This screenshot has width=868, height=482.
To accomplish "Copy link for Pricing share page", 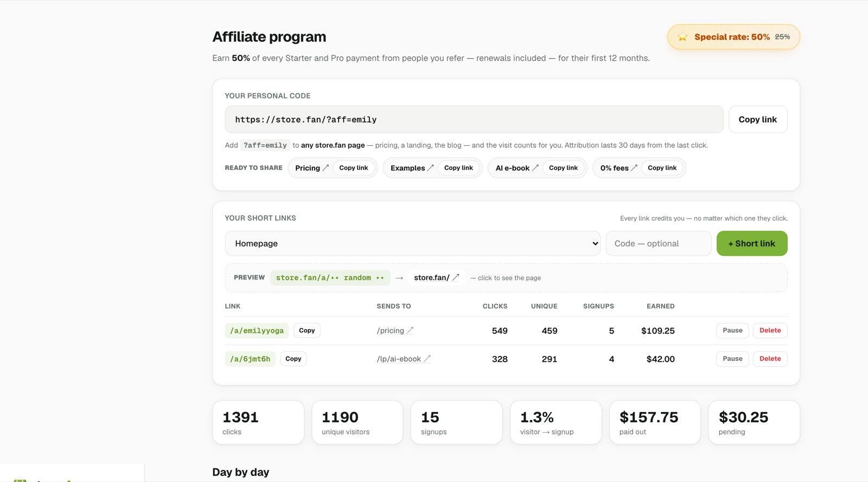I will pos(354,168).
